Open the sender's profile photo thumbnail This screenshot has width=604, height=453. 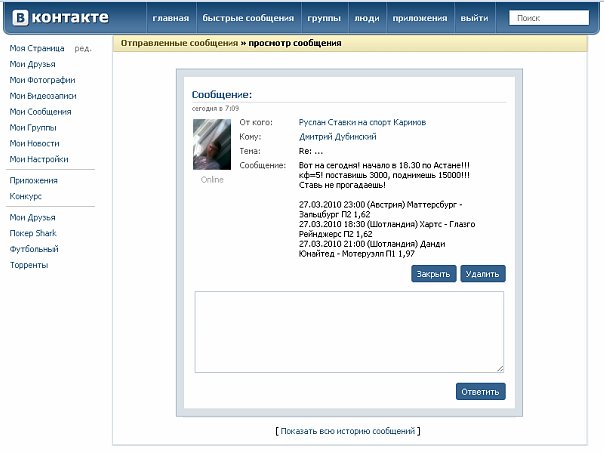(x=212, y=145)
